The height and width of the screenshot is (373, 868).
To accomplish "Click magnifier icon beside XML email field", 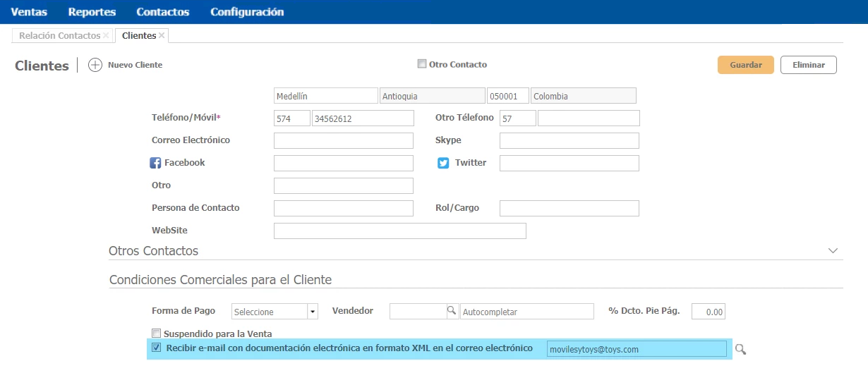I will tap(740, 349).
